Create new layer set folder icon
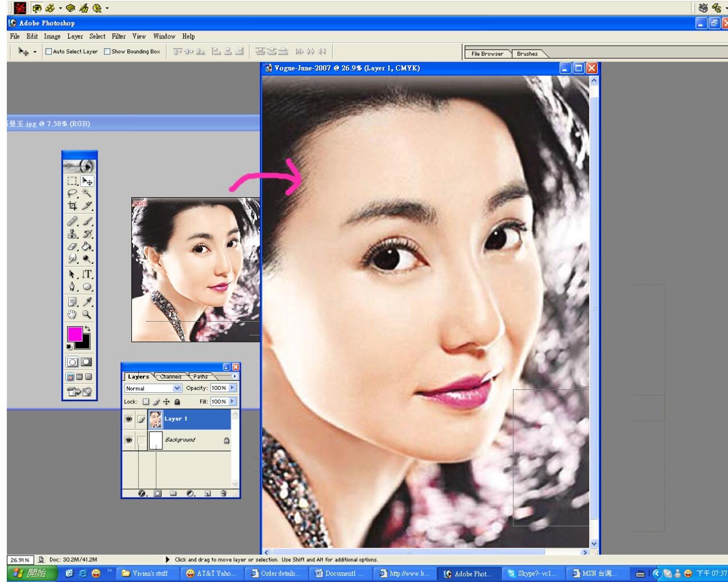Screen dimensions: 728x582 coord(173,493)
